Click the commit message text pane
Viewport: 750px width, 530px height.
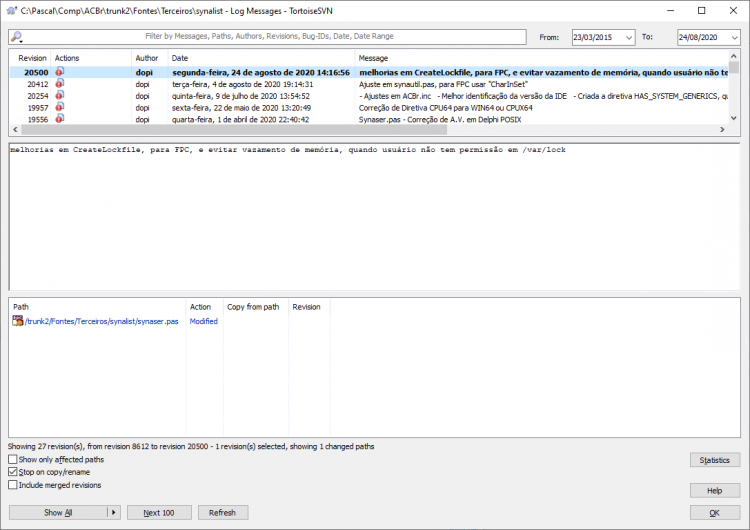click(x=374, y=216)
